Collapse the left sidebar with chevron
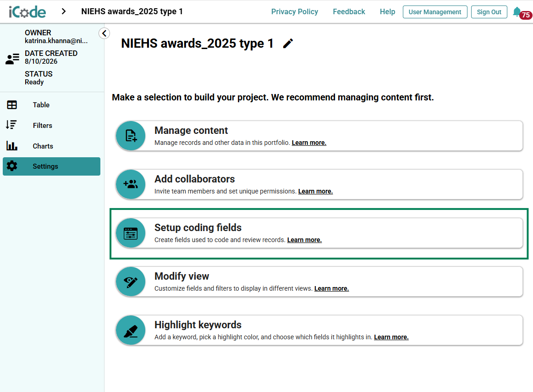Viewport: 533px width, 392px height. pos(104,33)
